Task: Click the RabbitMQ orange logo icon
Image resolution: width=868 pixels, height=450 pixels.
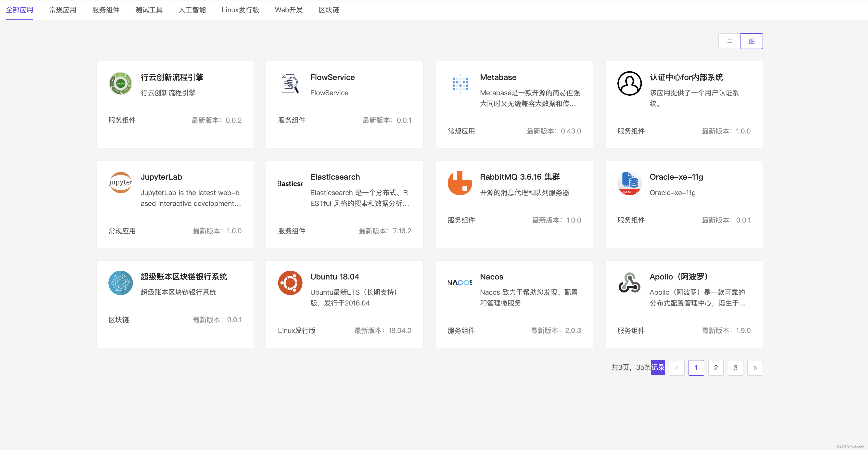Action: [x=460, y=183]
